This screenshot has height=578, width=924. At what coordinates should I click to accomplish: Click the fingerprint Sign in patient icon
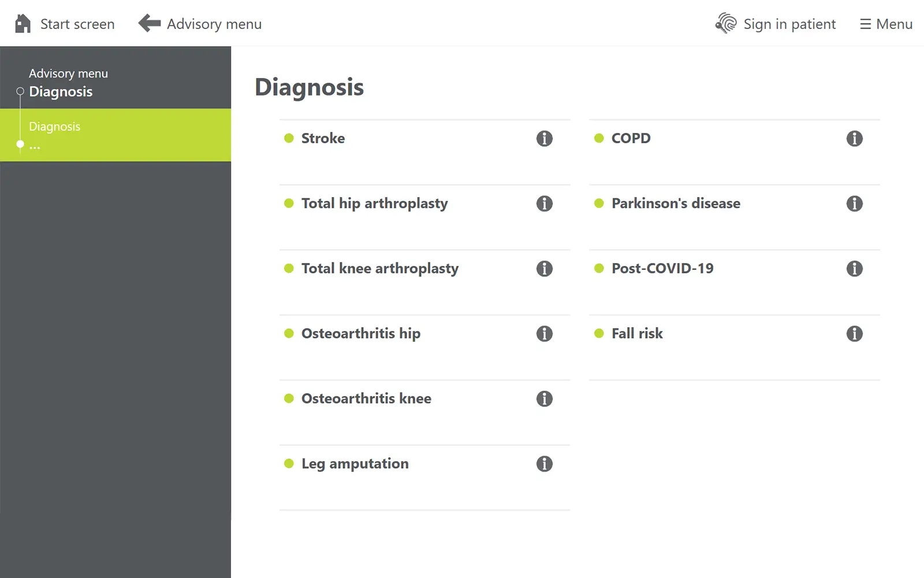tap(726, 24)
